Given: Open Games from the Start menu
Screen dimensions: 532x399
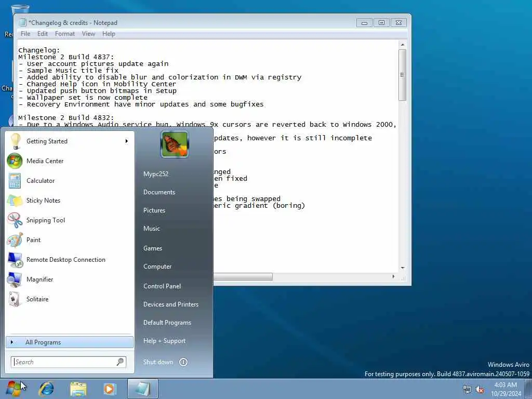Looking at the screenshot, I should pyautogui.click(x=153, y=248).
